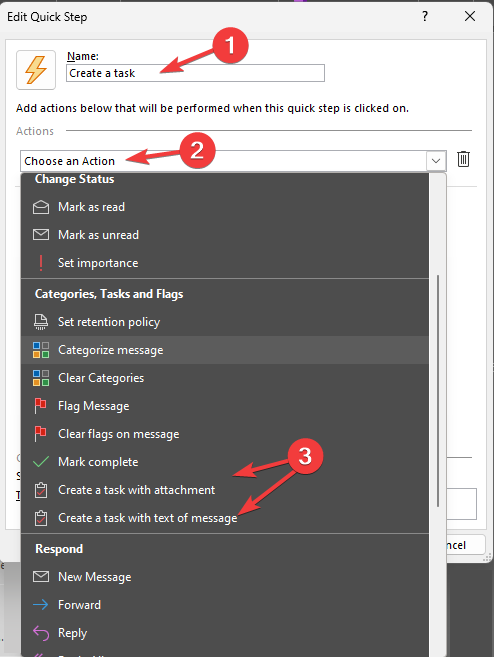Click the clipboard icon for task with attachment
494x657 pixels.
[x=41, y=490]
